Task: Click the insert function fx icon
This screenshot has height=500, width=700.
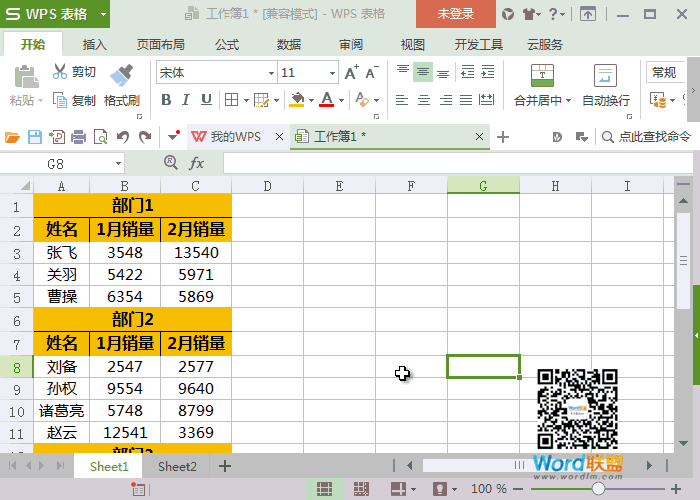Action: pyautogui.click(x=196, y=163)
